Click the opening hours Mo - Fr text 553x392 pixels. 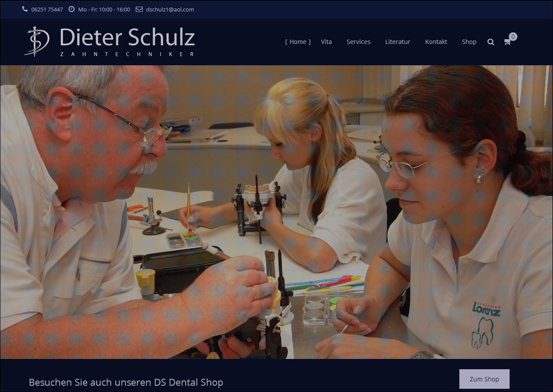click(x=104, y=9)
